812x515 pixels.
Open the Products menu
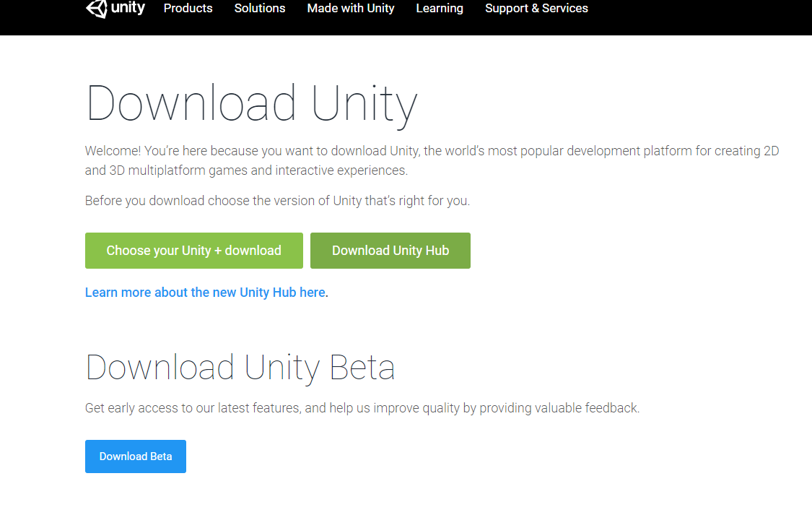pos(188,8)
